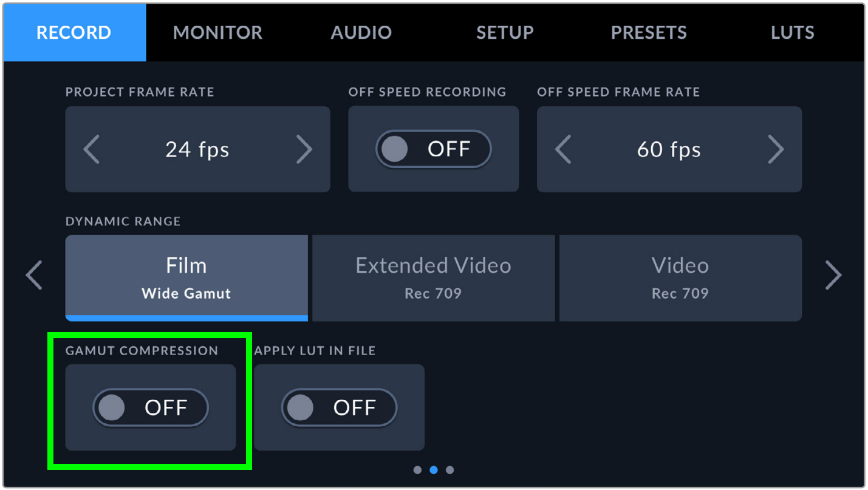Select Film Wide Gamut dynamic range
This screenshot has width=868, height=490.
pos(186,277)
